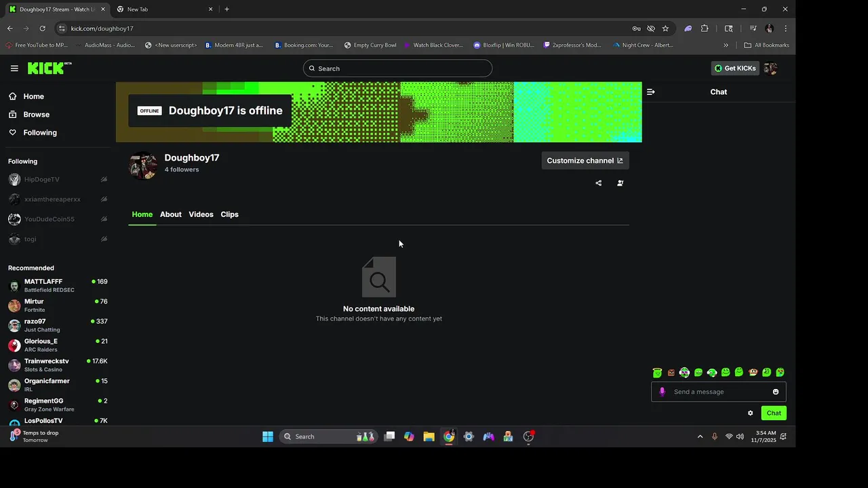
Task: Open chat settings gear
Action: (x=750, y=413)
